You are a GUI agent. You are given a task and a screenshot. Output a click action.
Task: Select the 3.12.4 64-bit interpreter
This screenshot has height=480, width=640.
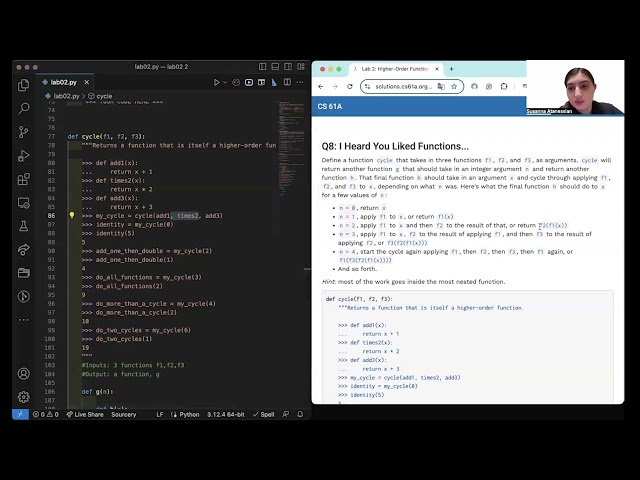click(x=226, y=414)
